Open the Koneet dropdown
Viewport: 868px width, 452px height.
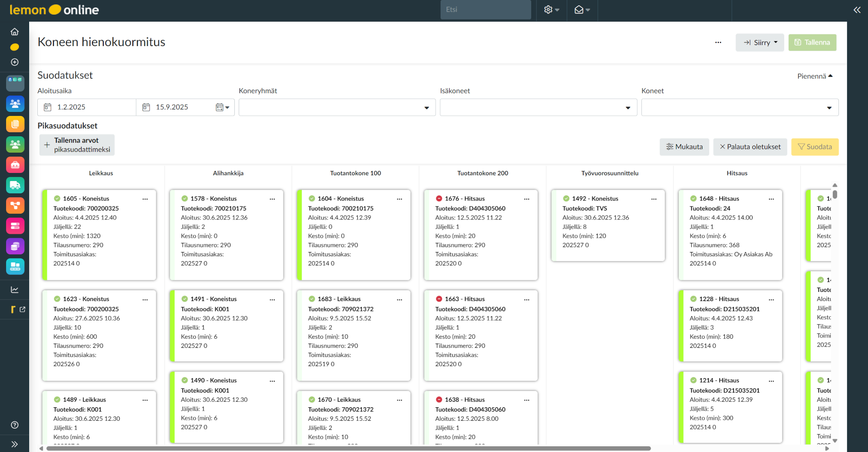click(740, 108)
